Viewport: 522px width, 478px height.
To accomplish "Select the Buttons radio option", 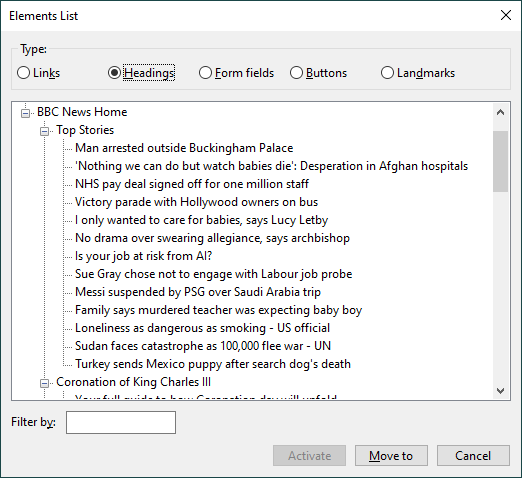I will click(x=296, y=73).
